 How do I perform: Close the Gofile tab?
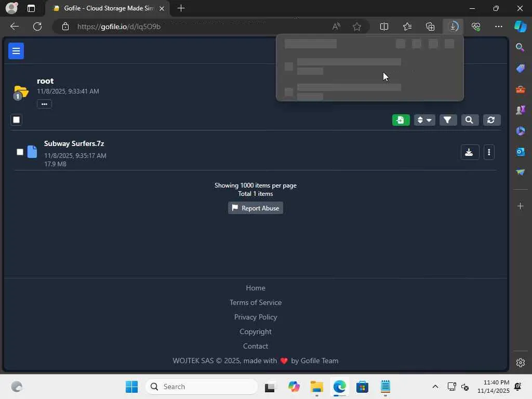click(162, 8)
